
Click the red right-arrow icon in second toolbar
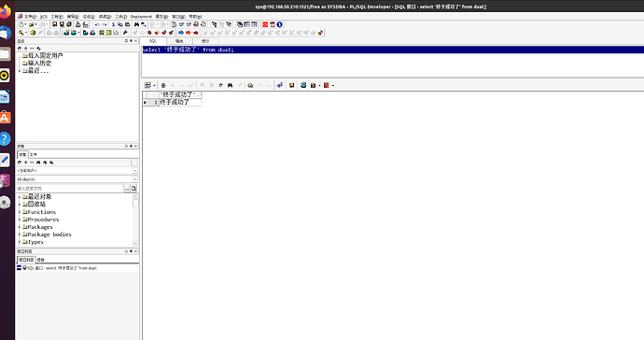[x=189, y=33]
